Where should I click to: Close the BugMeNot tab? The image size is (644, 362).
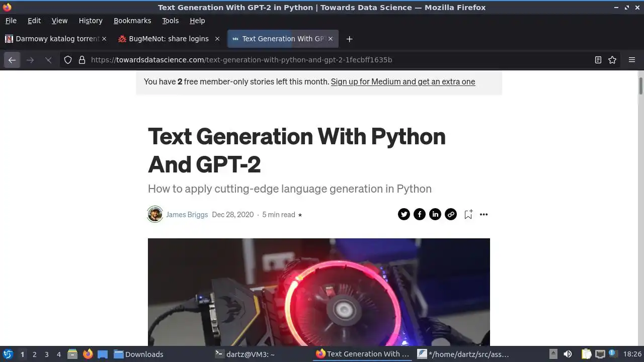click(x=217, y=39)
